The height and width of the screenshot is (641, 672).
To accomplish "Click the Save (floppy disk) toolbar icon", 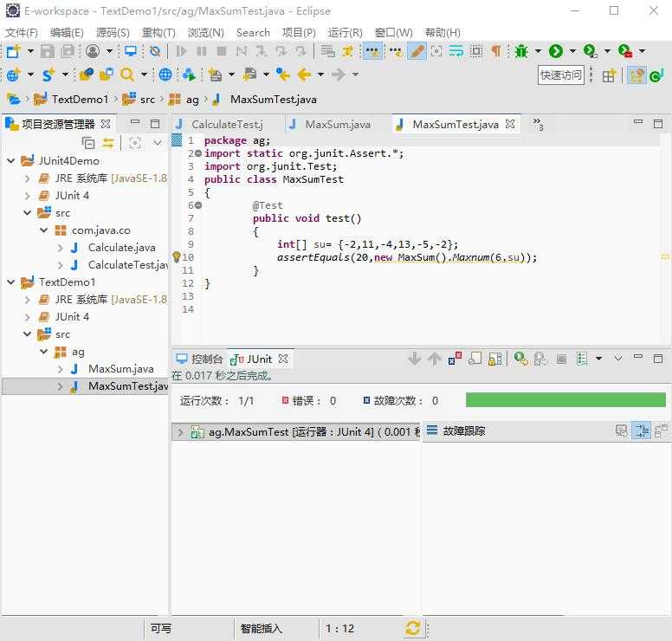I will click(x=47, y=51).
